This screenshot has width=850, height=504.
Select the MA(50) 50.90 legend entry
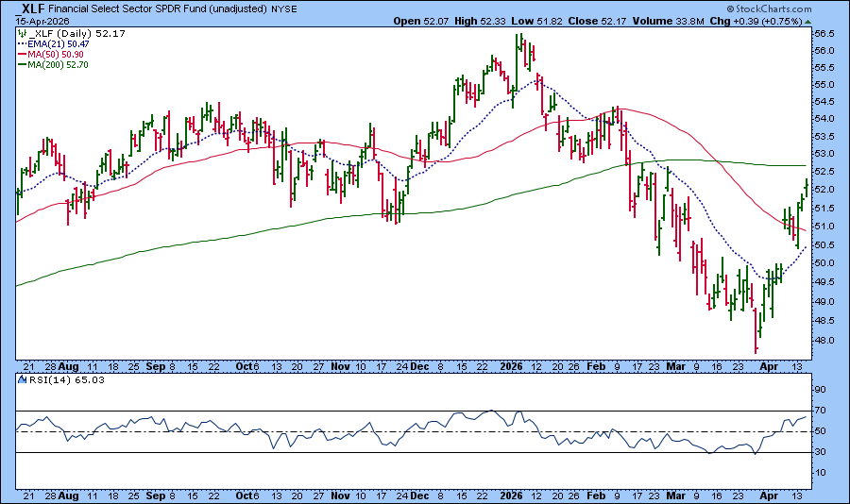[56, 54]
